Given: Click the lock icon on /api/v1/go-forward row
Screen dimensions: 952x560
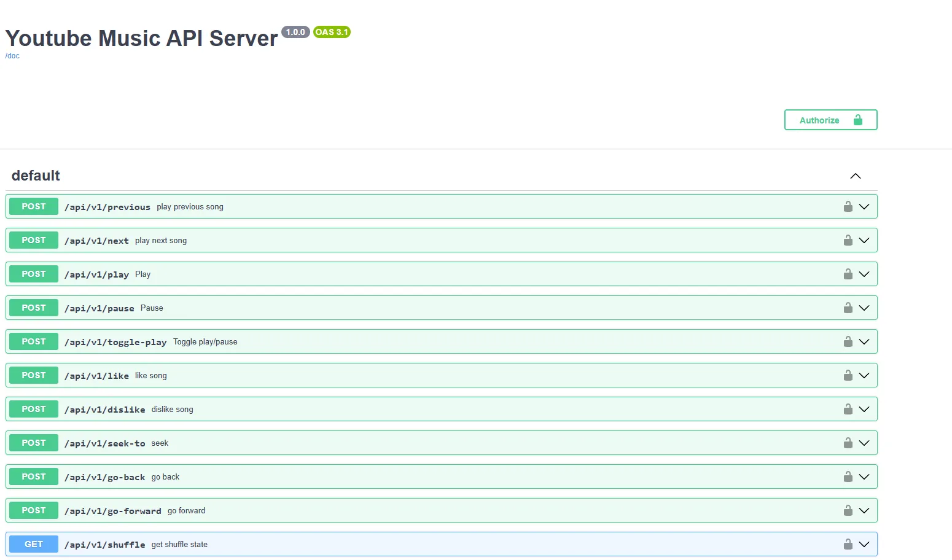Looking at the screenshot, I should [x=848, y=511].
